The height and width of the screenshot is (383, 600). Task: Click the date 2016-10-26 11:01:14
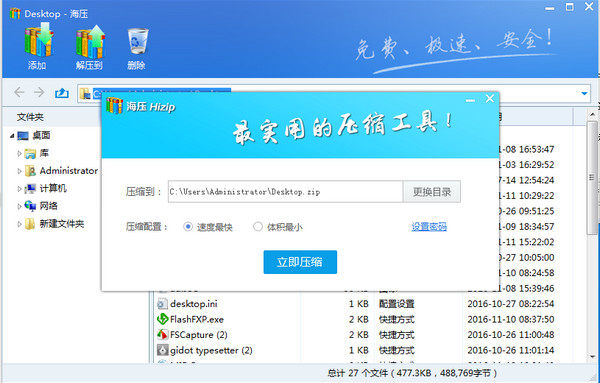[x=511, y=350]
